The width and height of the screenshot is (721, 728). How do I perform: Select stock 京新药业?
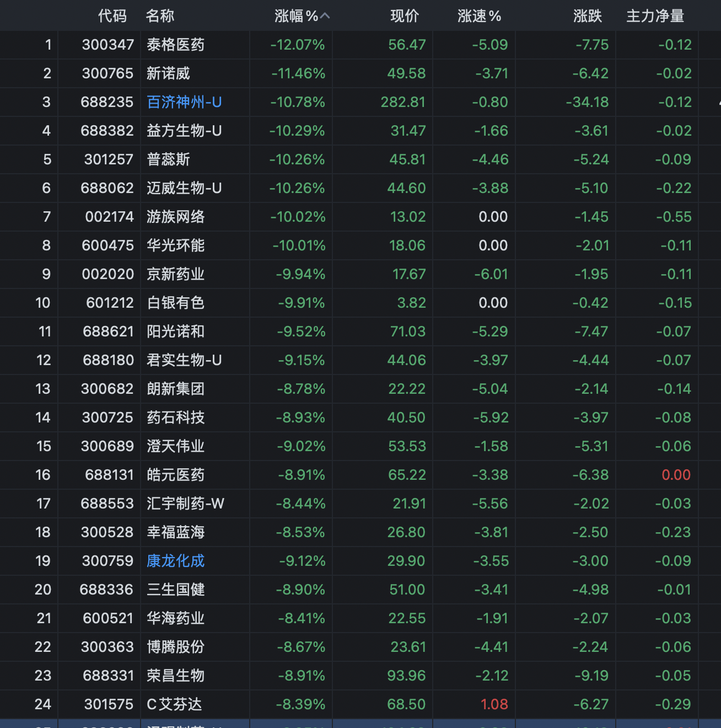(x=176, y=274)
